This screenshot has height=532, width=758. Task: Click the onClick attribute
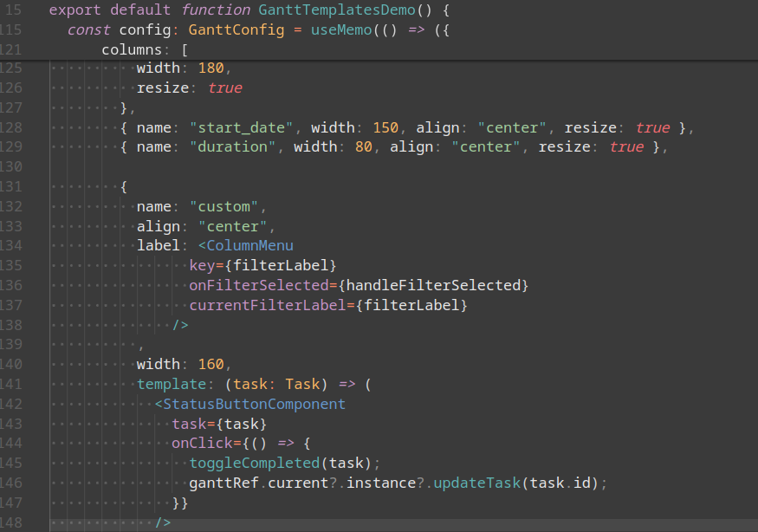pos(202,443)
